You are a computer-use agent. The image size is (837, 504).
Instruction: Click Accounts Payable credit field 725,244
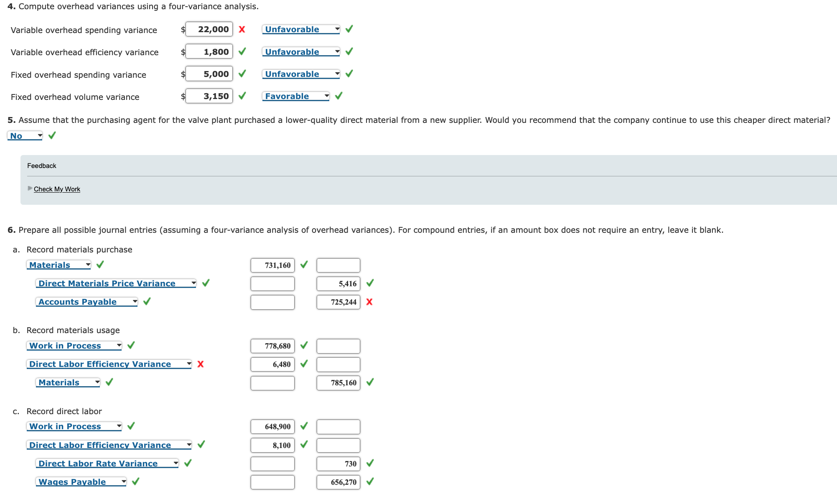click(x=338, y=302)
